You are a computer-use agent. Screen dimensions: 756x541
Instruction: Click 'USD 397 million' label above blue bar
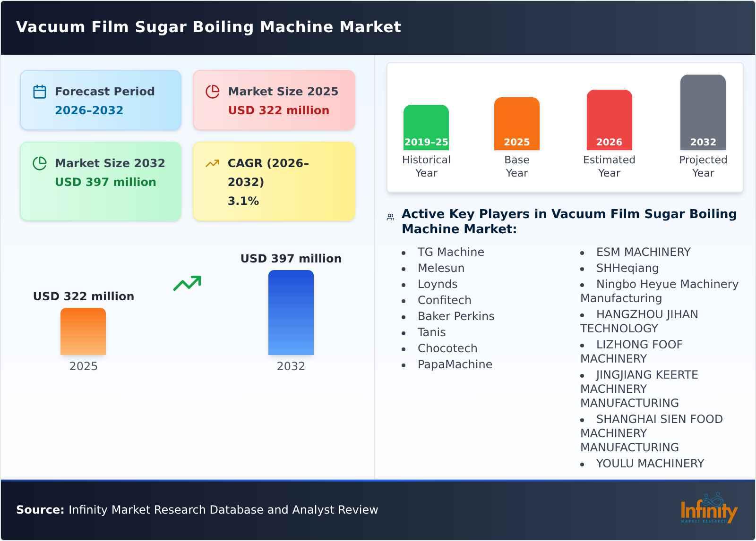(291, 259)
